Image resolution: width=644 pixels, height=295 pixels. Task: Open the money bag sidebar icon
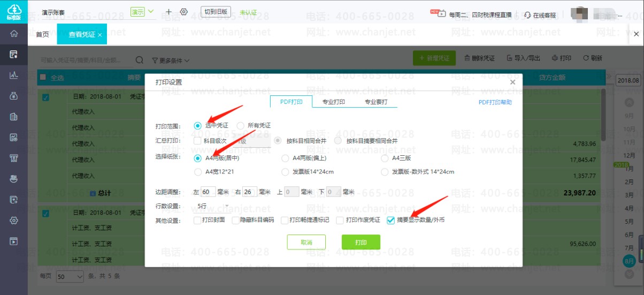[14, 96]
